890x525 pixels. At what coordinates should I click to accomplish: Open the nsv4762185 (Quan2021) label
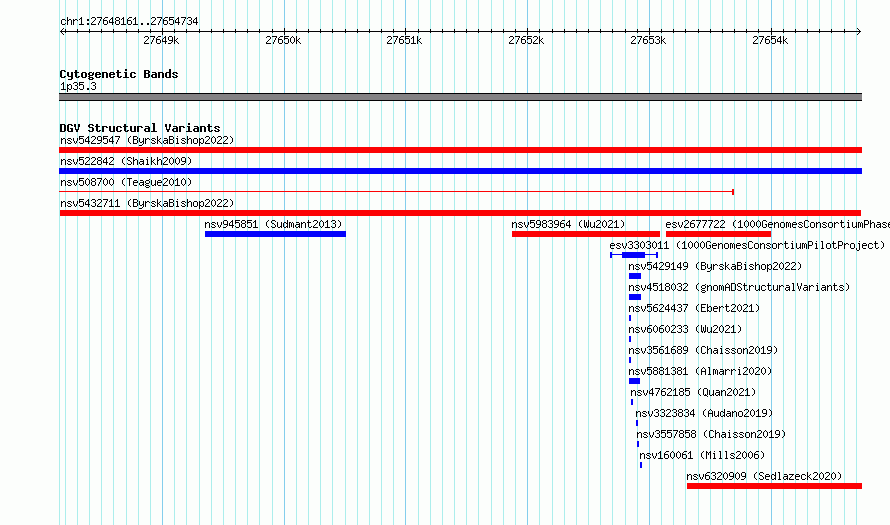(693, 392)
